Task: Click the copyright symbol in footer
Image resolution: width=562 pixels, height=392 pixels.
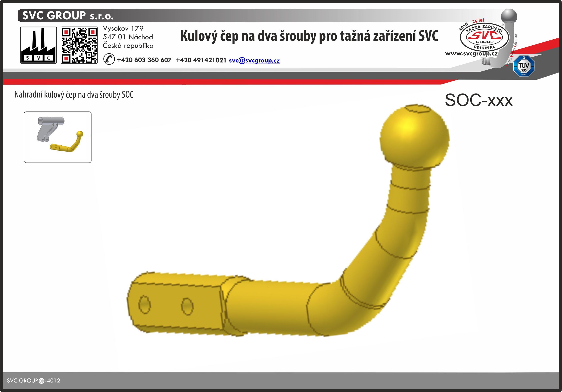Action: [42, 381]
